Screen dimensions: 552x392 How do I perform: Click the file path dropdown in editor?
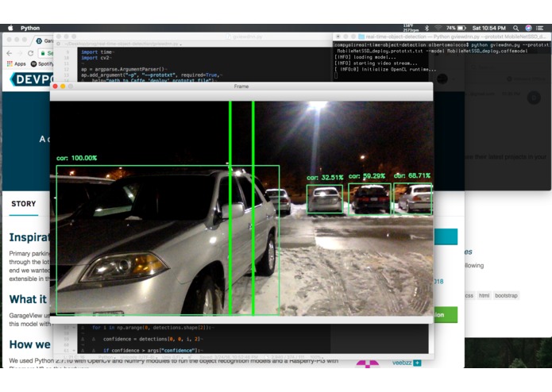tap(123, 44)
